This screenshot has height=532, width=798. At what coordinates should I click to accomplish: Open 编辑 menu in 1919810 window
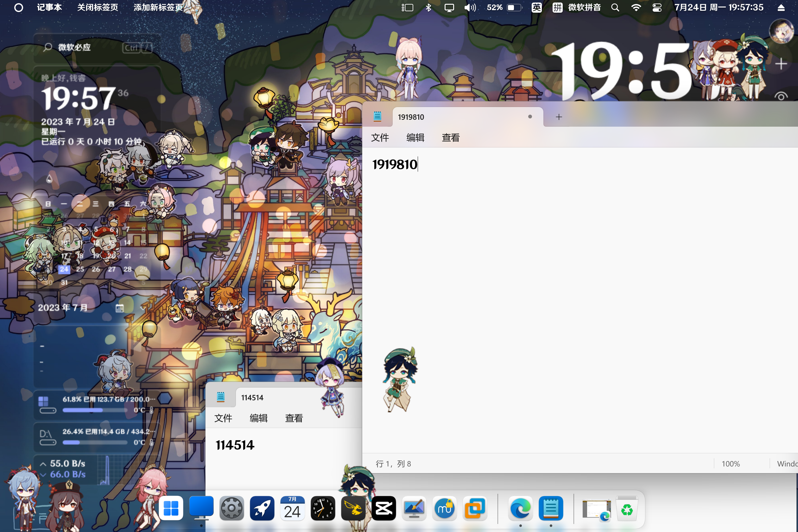point(415,137)
